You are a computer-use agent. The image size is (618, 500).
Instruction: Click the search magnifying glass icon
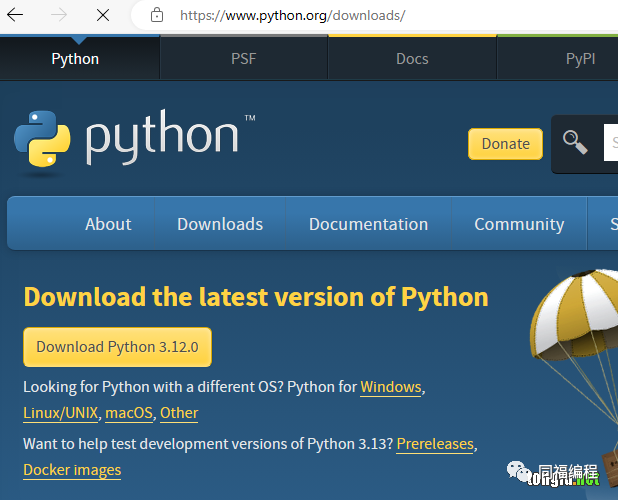tap(575, 142)
